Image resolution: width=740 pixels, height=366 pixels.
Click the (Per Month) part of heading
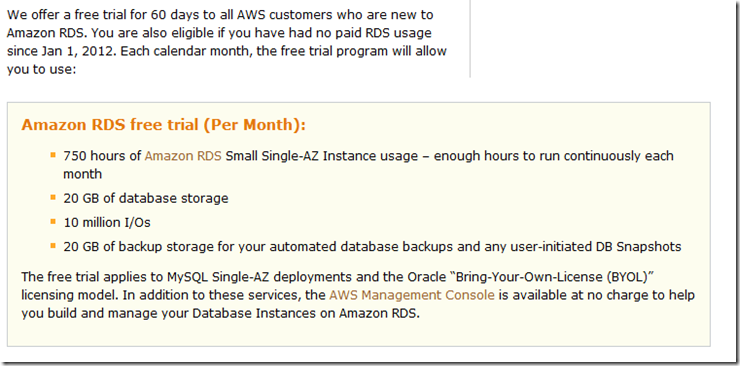255,125
